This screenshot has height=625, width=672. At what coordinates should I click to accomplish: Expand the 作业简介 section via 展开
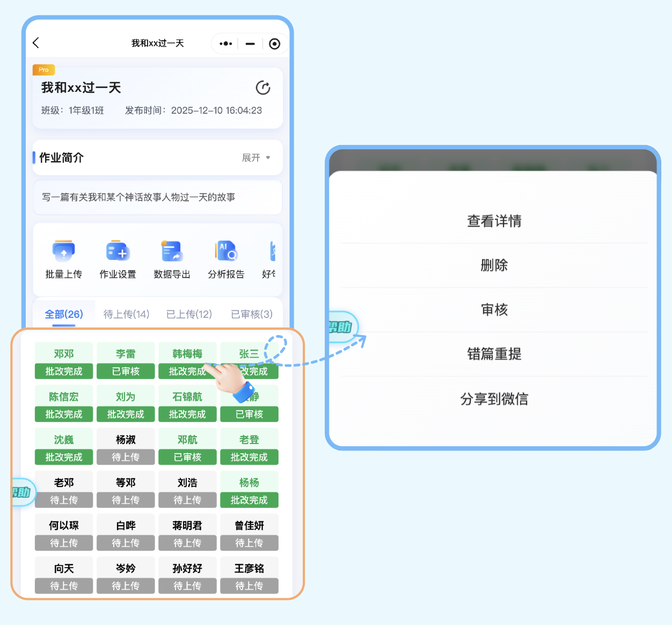[256, 158]
